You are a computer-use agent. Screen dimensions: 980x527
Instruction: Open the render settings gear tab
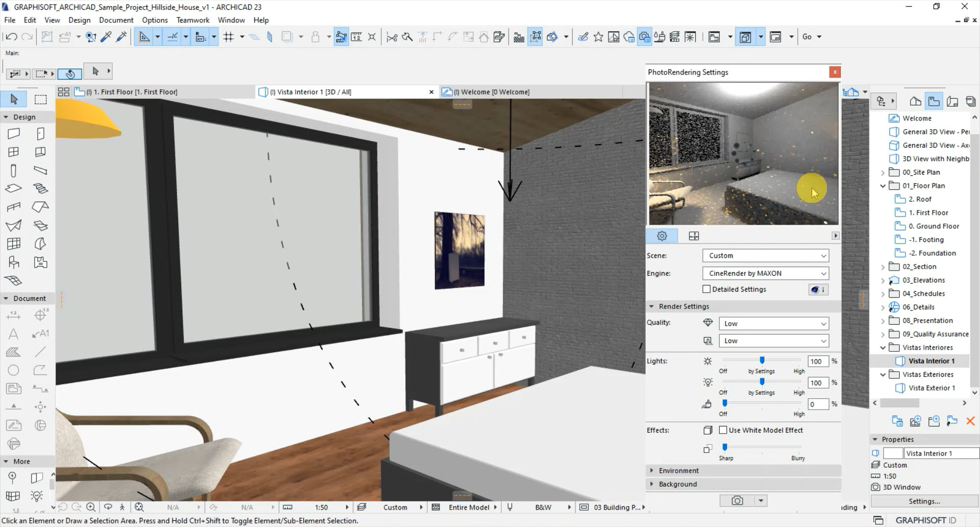(662, 236)
